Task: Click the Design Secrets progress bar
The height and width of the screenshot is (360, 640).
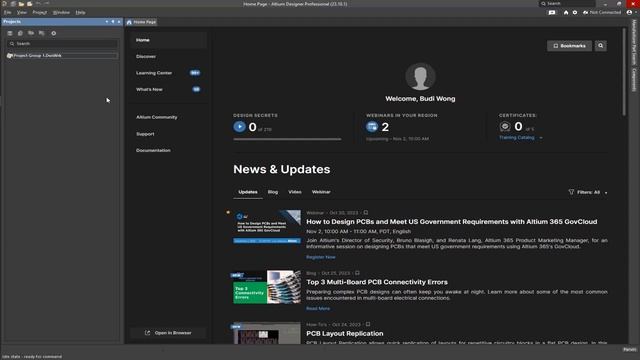Action: coord(287,139)
